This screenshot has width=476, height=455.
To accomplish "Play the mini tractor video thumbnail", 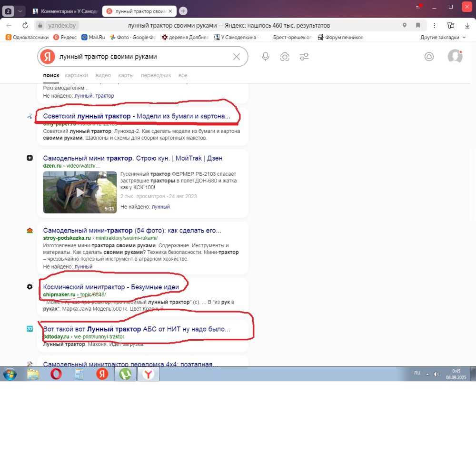I will click(x=80, y=192).
